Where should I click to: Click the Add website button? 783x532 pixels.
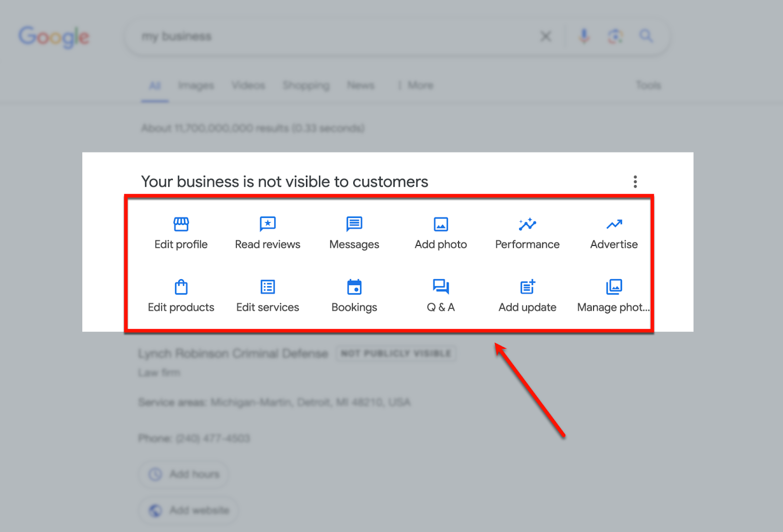(x=188, y=510)
